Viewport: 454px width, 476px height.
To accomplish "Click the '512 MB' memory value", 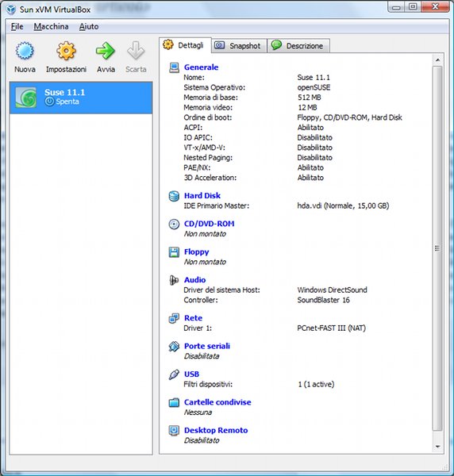I will pyautogui.click(x=309, y=98).
